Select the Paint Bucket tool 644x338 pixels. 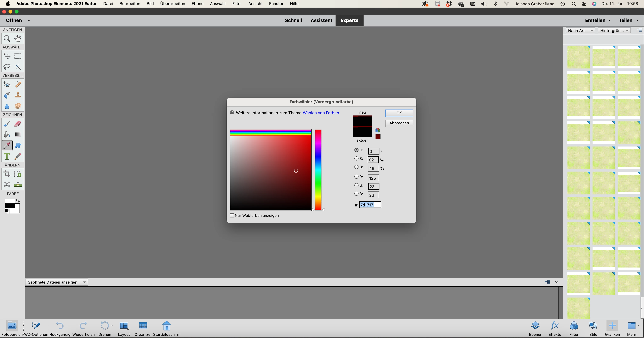7,135
